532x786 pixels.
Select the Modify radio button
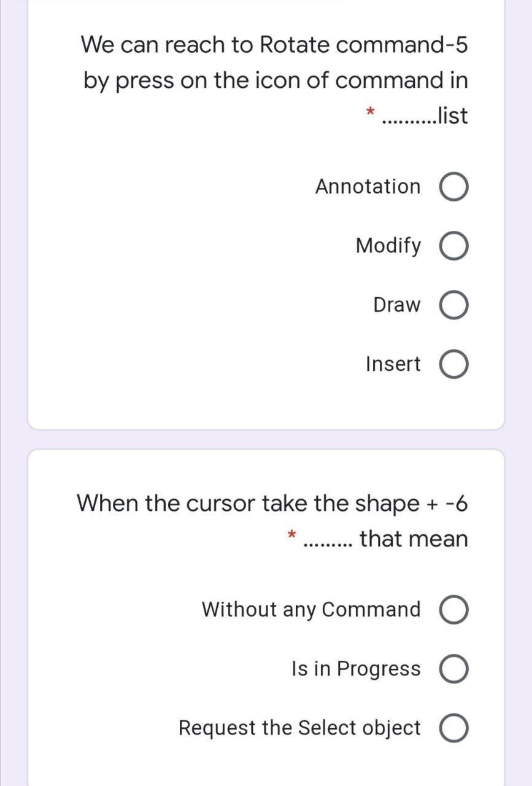(454, 246)
